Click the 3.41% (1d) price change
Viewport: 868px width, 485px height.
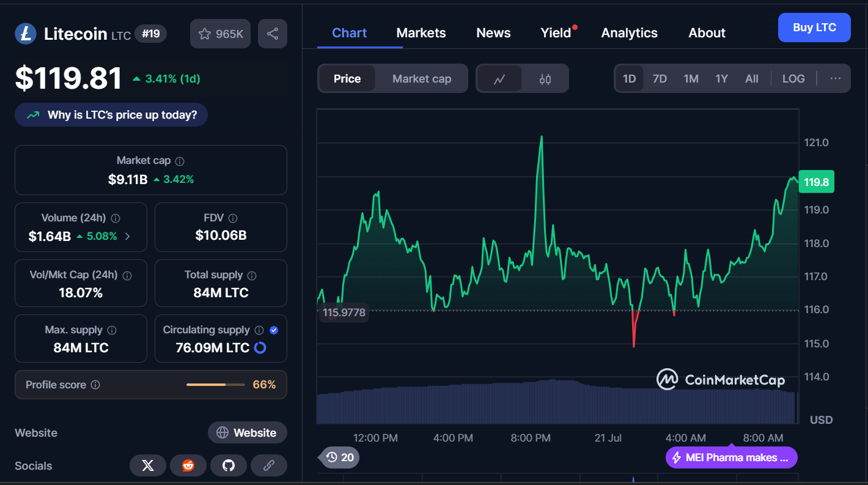[x=166, y=79]
